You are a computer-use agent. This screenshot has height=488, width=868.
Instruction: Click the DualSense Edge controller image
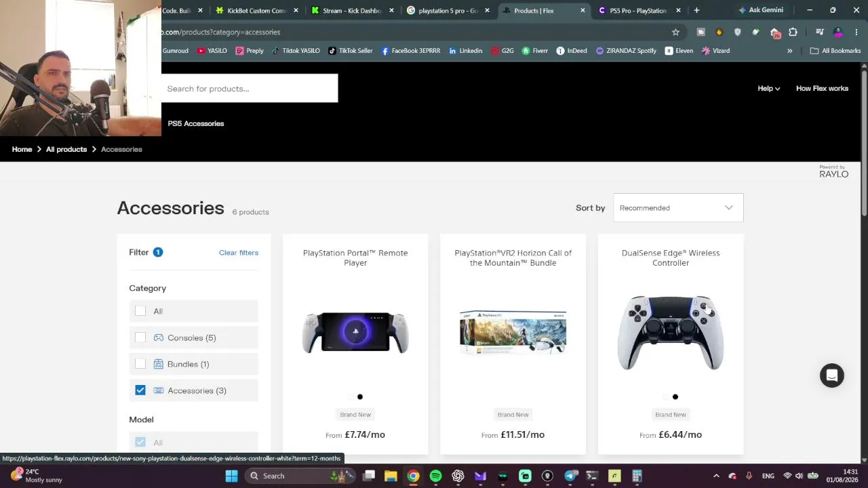coord(671,333)
